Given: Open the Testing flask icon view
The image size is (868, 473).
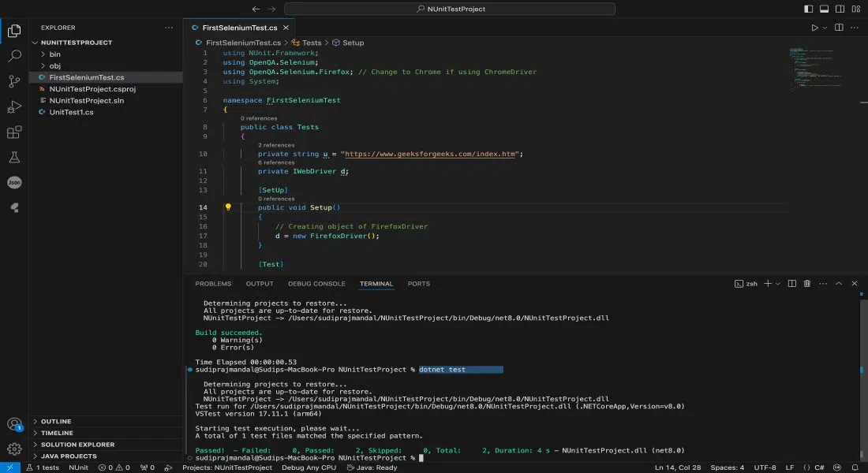Looking at the screenshot, I should (x=14, y=158).
